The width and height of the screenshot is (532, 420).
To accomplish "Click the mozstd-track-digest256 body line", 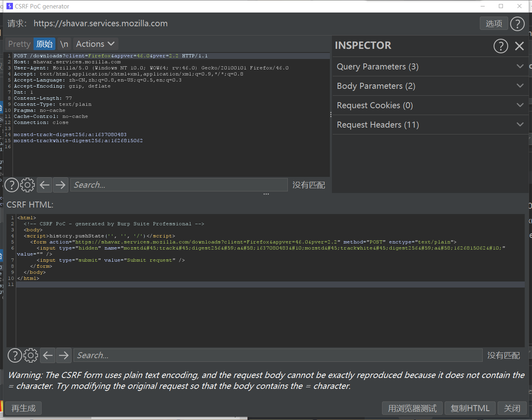I will point(70,134).
